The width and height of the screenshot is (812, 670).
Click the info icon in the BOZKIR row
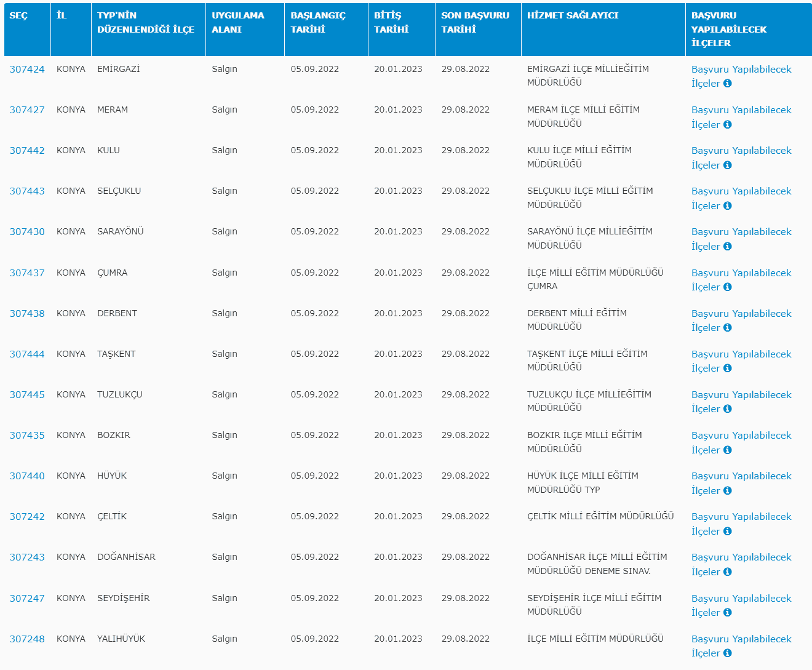(727, 450)
